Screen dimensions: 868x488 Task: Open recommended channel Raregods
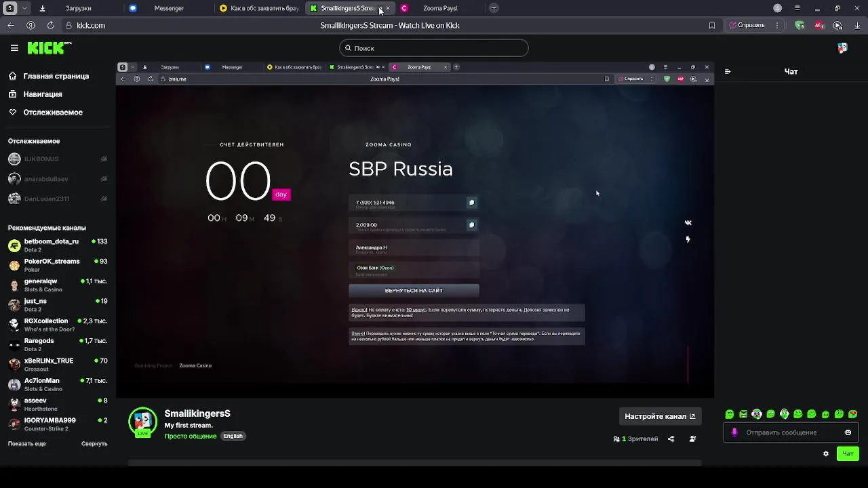58,344
